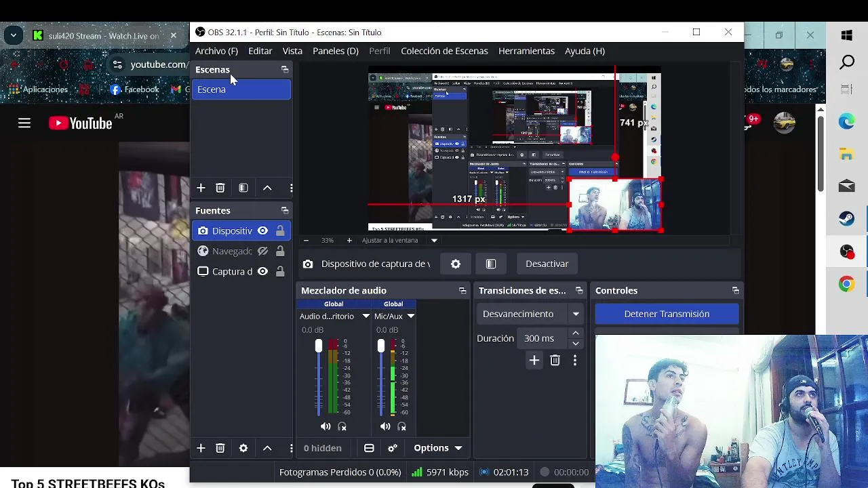The image size is (868, 488).
Task: Open Escenas toolbar three-dot overflow menu
Action: coord(291,188)
